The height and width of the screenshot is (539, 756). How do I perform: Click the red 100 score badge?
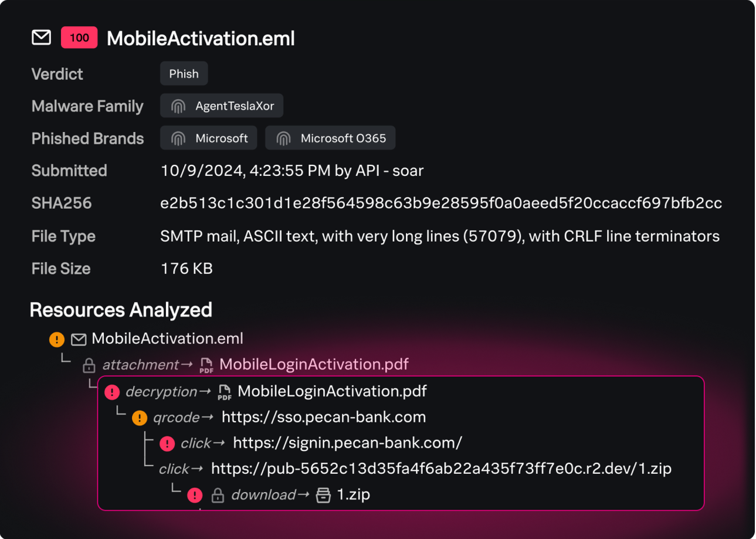(x=79, y=38)
